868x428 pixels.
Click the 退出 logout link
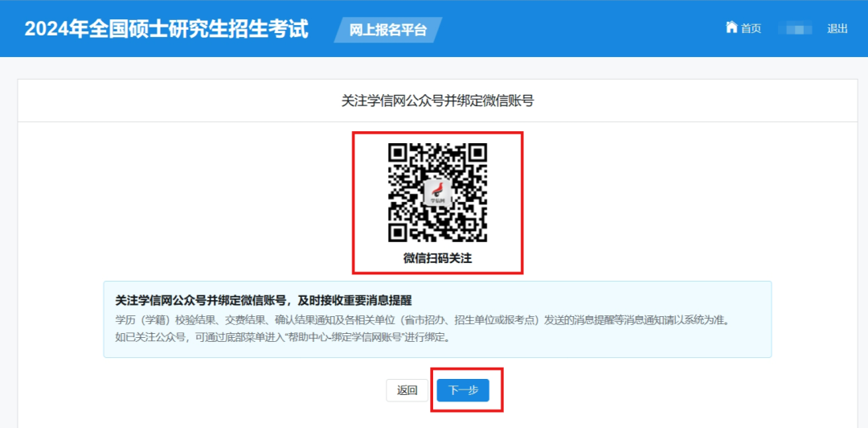[837, 29]
